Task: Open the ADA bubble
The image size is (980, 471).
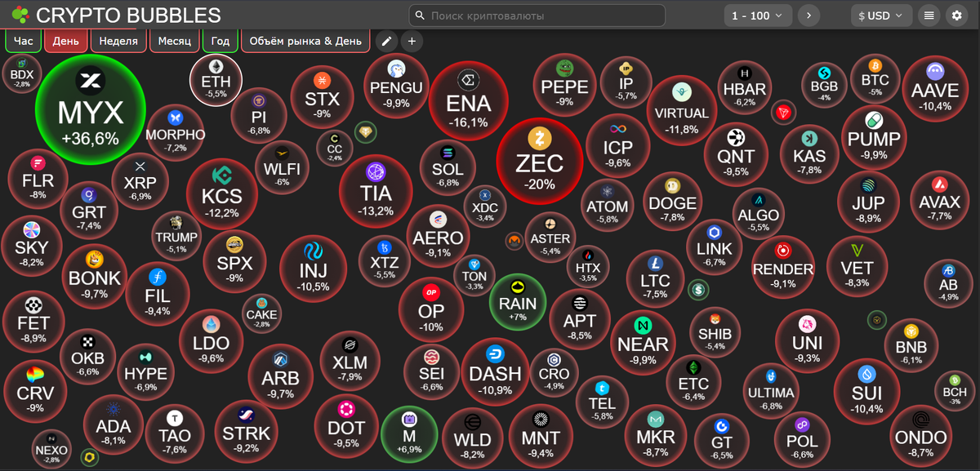Action: point(113,424)
